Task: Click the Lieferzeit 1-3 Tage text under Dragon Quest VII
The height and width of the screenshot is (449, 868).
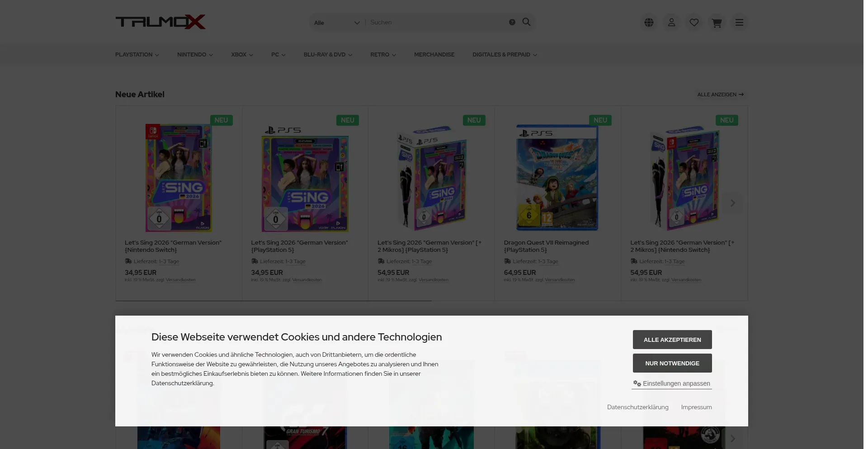Action: point(535,261)
